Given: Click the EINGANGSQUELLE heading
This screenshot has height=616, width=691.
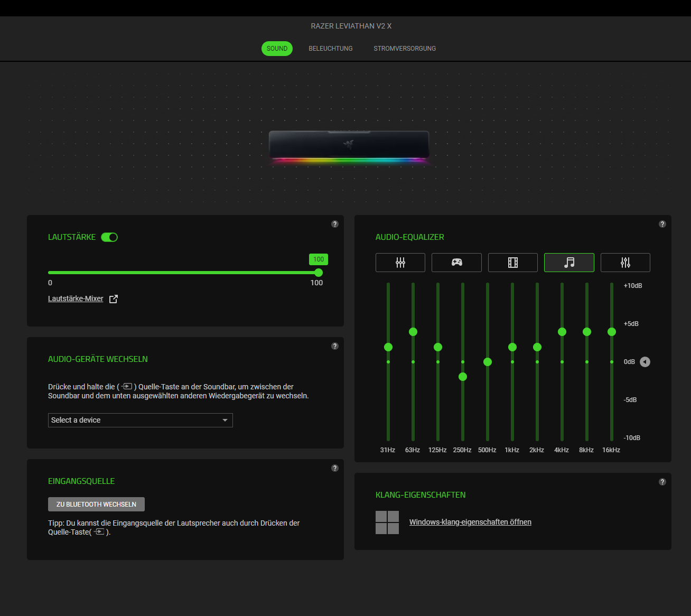Looking at the screenshot, I should point(81,481).
